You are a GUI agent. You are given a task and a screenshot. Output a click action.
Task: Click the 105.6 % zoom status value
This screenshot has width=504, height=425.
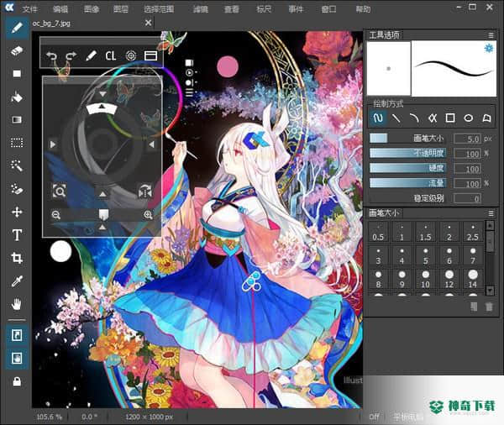[x=50, y=417]
